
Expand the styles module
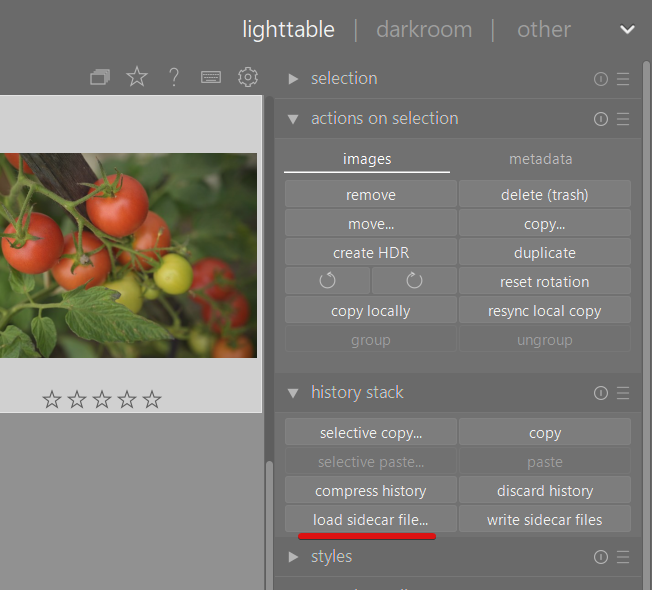tap(293, 557)
